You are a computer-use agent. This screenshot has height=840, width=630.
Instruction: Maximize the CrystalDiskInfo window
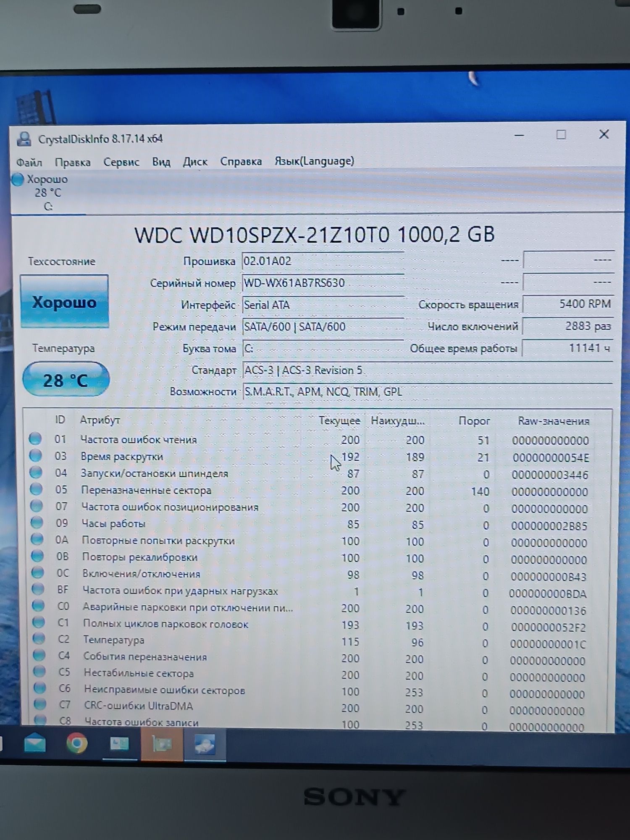click(561, 135)
